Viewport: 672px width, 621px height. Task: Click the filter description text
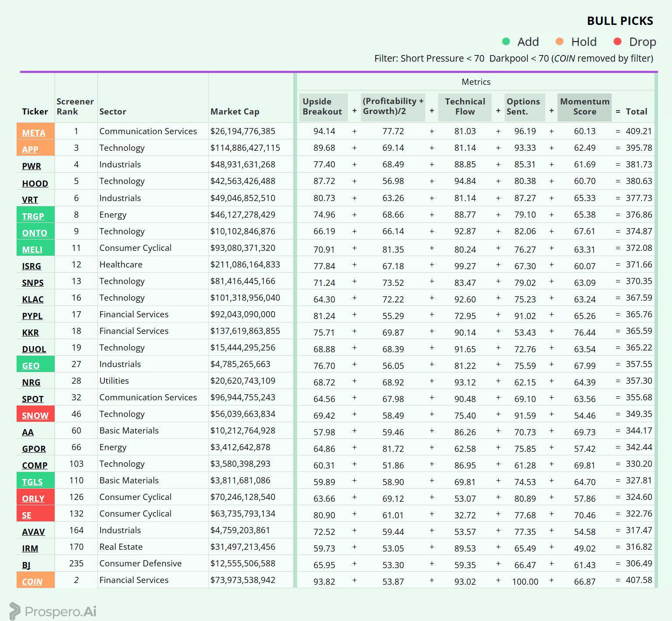(x=514, y=58)
